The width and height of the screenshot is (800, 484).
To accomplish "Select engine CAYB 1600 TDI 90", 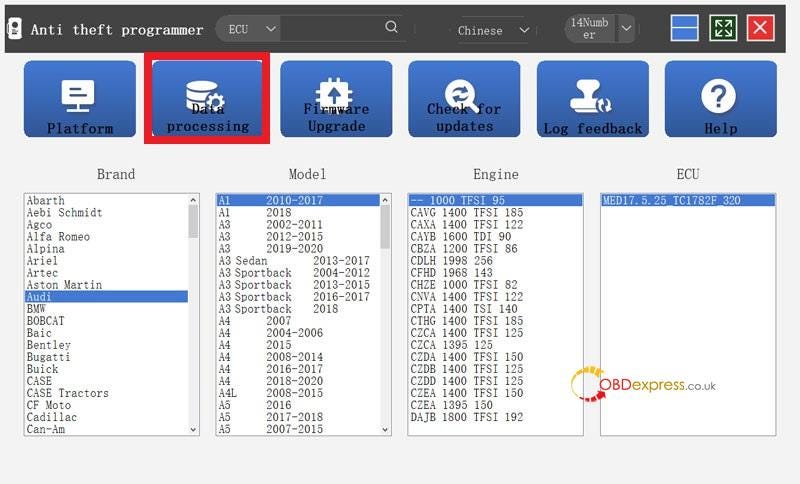I will tap(495, 237).
